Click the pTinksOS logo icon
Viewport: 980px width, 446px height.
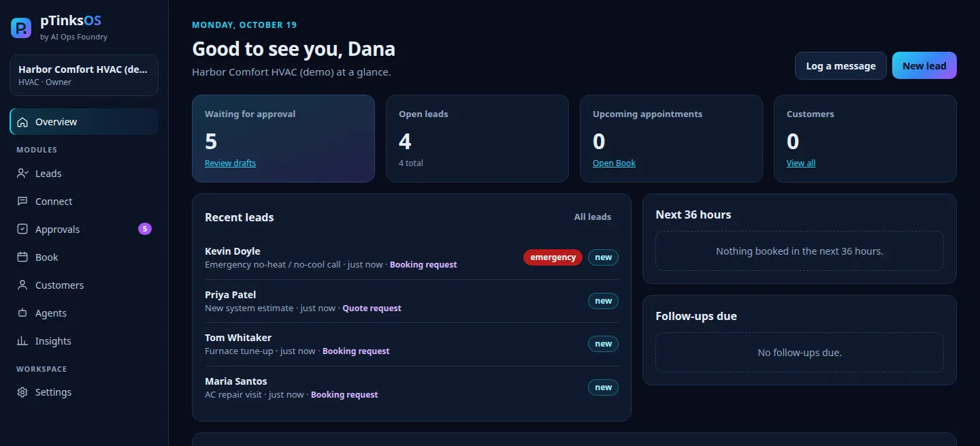click(21, 28)
